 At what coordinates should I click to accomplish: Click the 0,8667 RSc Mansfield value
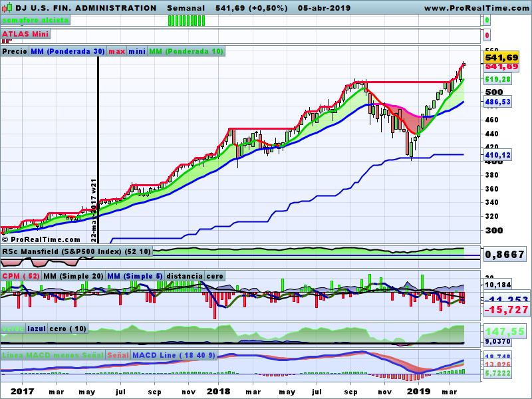tap(505, 254)
